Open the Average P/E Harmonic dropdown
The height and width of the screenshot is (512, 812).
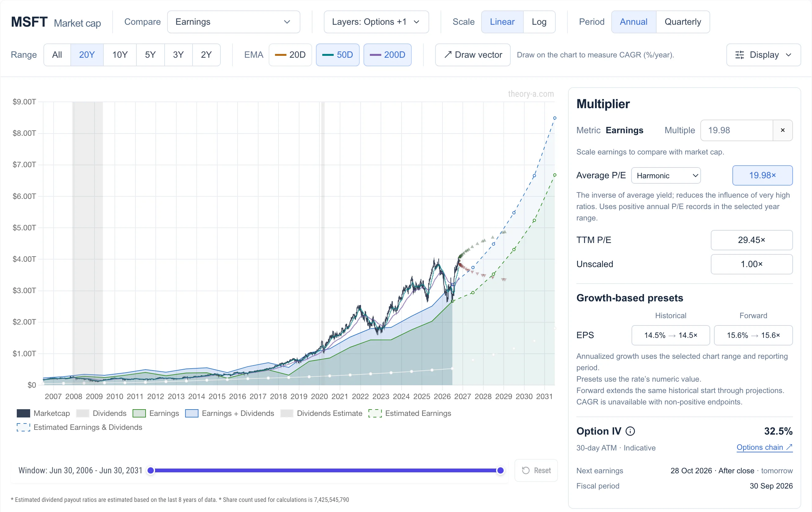(666, 175)
